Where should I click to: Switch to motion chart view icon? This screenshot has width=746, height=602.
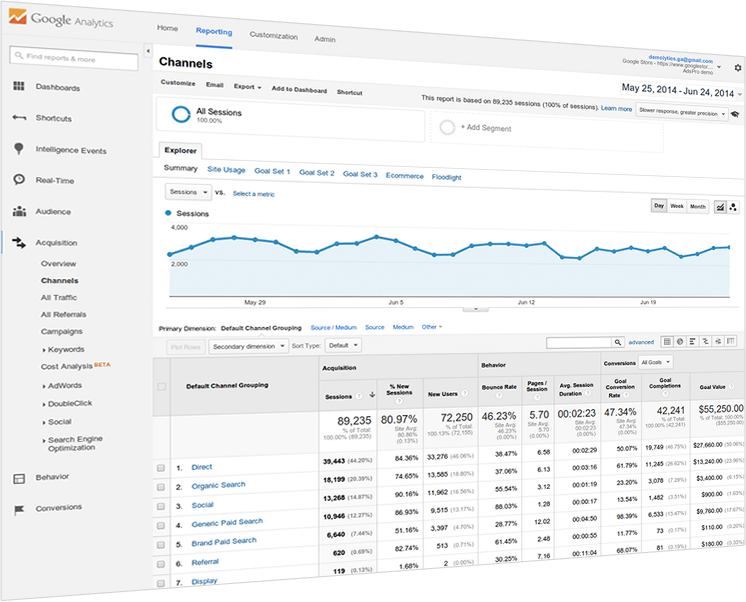click(733, 206)
